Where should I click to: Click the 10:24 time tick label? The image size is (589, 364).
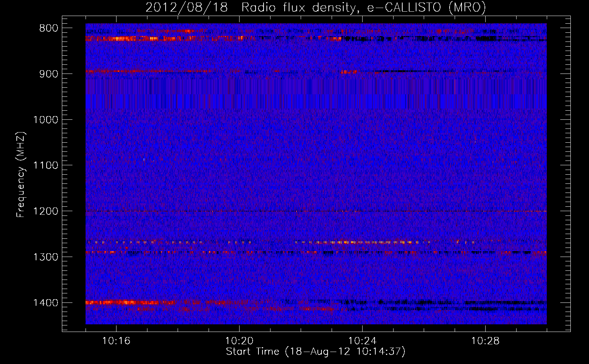[x=362, y=341]
